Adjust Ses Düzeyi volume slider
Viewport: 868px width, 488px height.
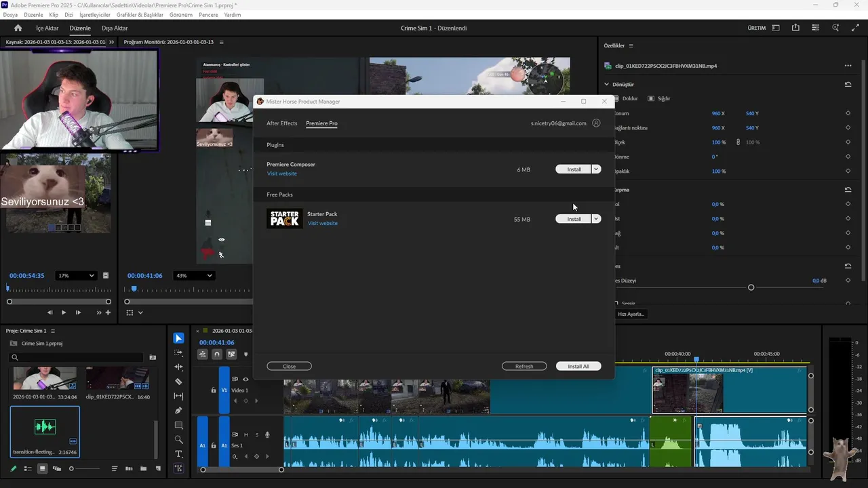[751, 287]
